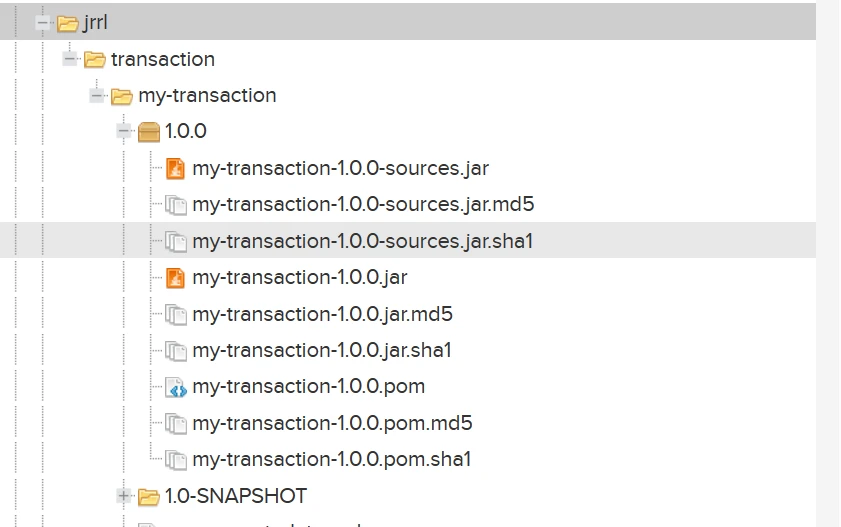841x527 pixels.
Task: Collapse the 1.0.0 version node
Action: [124, 131]
